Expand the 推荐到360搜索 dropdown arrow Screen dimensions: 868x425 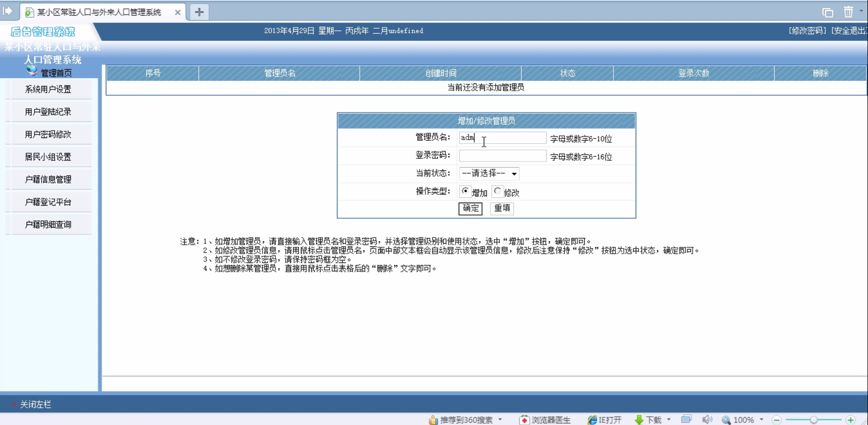(500, 419)
